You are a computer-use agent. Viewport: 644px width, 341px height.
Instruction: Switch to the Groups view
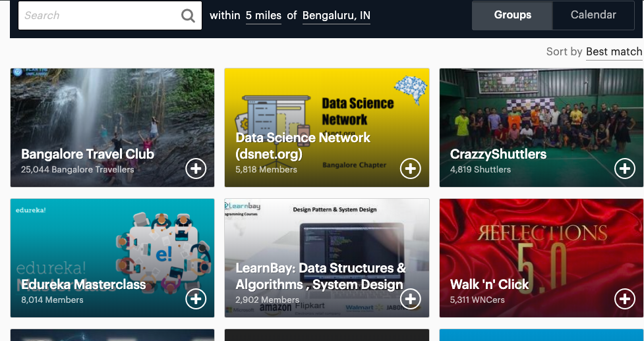(512, 15)
